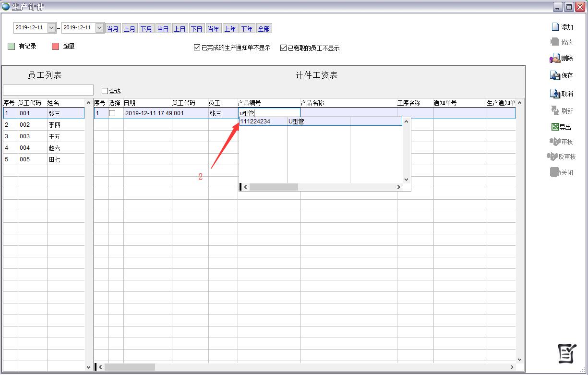Click the 删除 (Delete) icon
Viewport: 588px width, 375px height.
pos(555,59)
